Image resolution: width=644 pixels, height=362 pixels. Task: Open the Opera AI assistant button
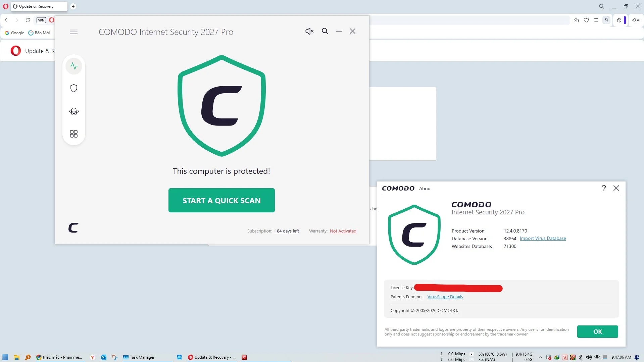click(636, 20)
